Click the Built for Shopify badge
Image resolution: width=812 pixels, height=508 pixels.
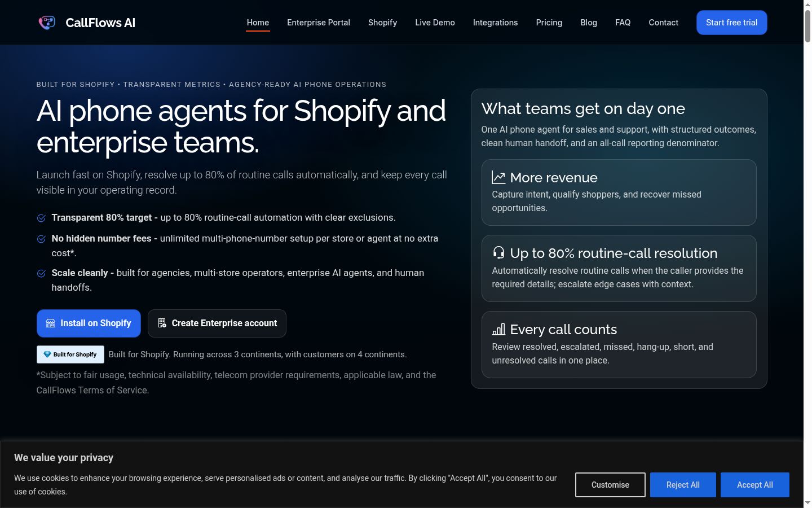[70, 354]
